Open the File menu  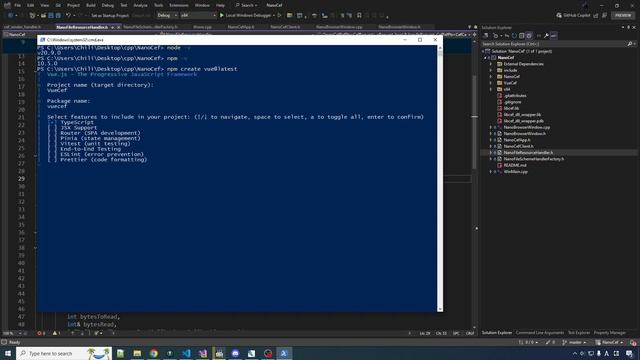pos(18,5)
